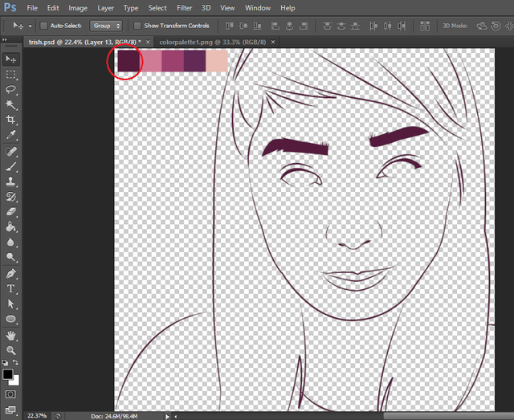Click the foreground color swatch
Screen dimensions: 514x420
(8, 374)
